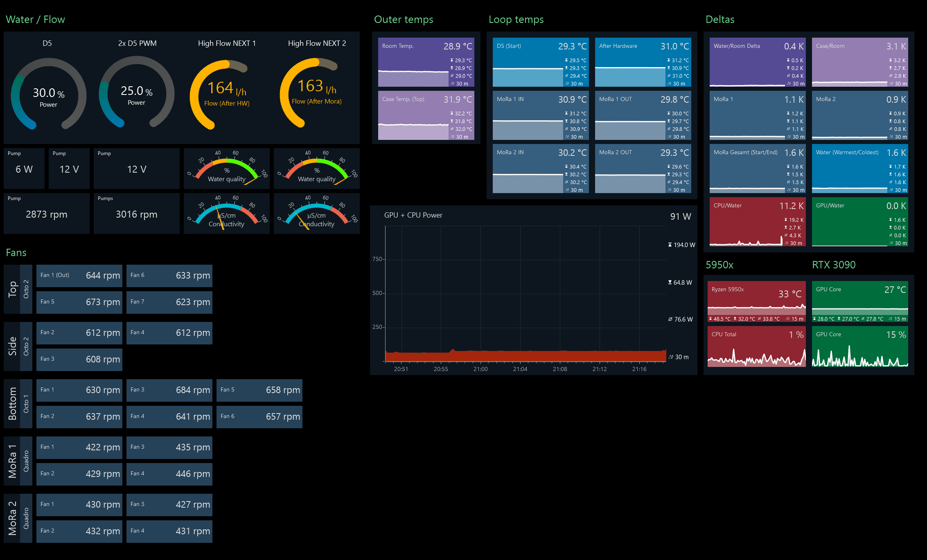Select the Pump tile reading 2873 rpm
The image size is (927, 560).
coord(47,214)
